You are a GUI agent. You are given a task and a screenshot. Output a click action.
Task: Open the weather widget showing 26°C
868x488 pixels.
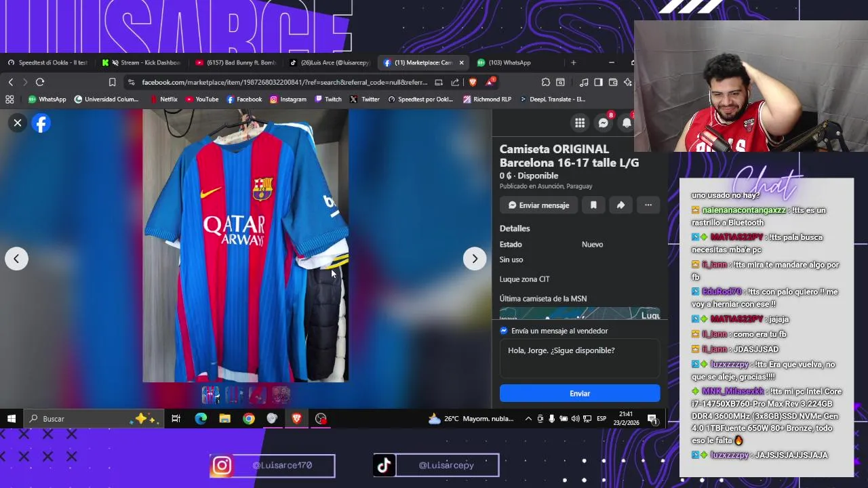pyautogui.click(x=471, y=419)
